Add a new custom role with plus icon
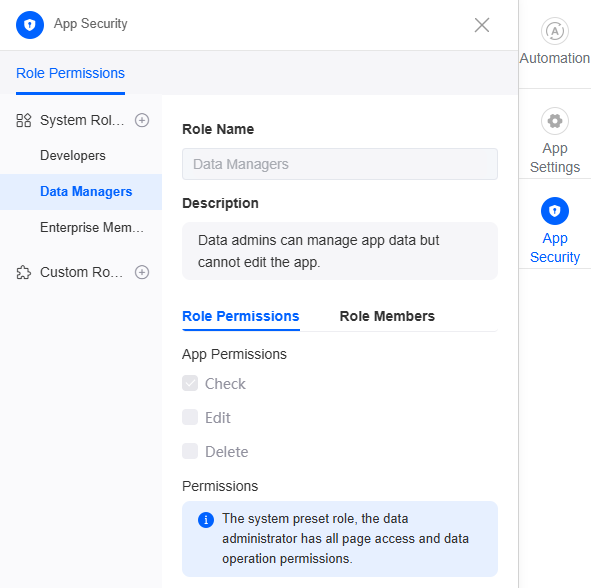591x588 pixels. tap(142, 272)
